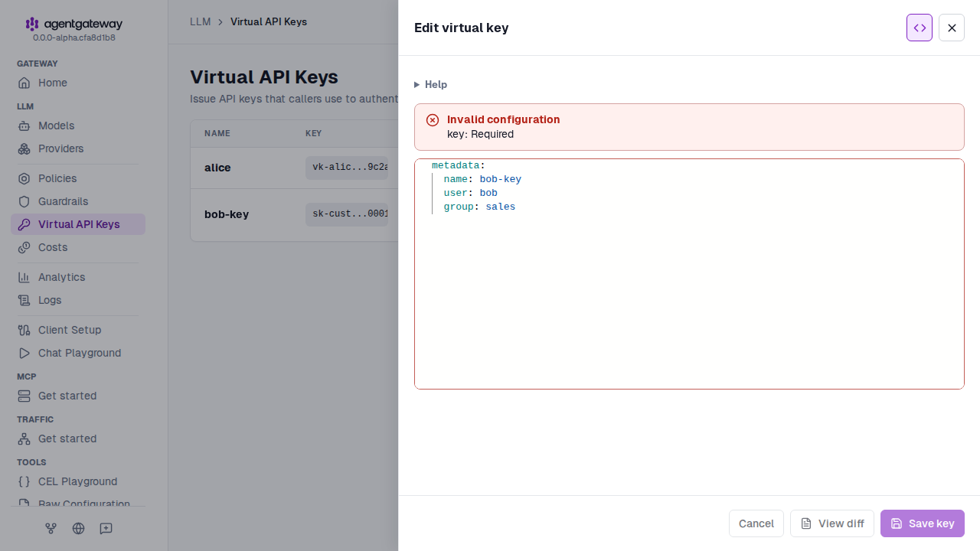Click the topology icon at sidebar bottom
Viewport: 980px width, 551px height.
(51, 528)
